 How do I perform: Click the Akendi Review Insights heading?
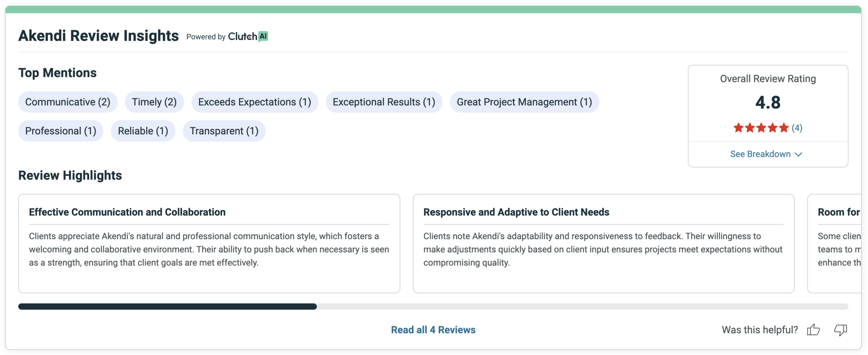point(98,36)
